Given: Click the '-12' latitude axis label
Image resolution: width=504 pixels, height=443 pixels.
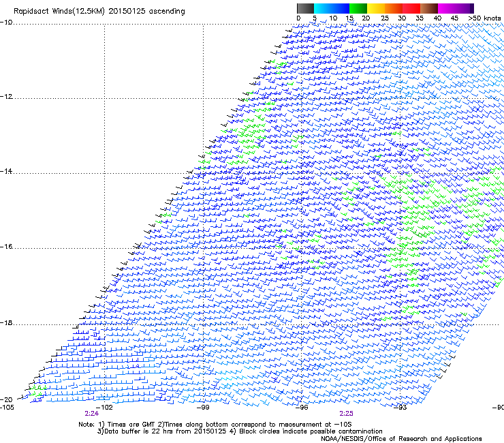Looking at the screenshot, I should tap(6, 97).
